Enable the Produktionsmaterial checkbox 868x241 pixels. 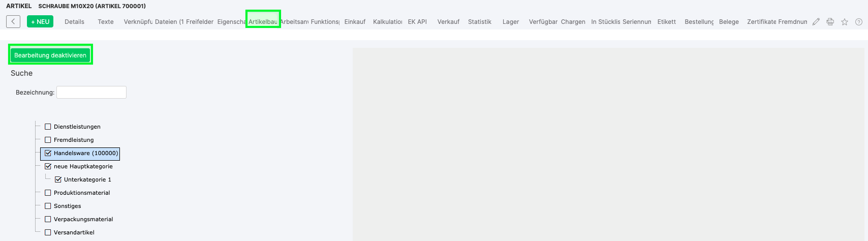coord(48,193)
